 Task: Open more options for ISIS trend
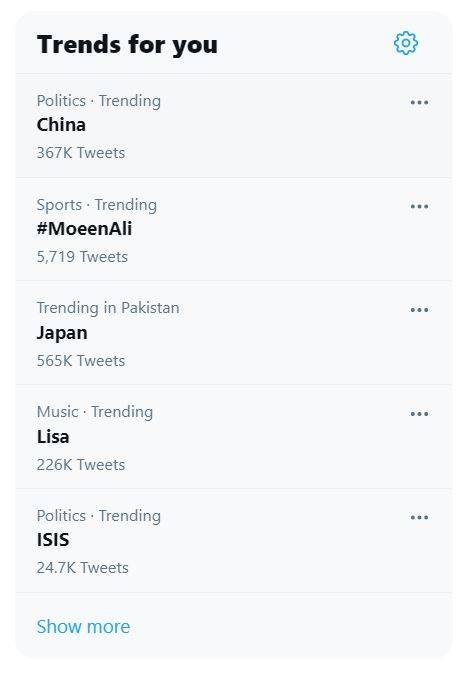[419, 517]
